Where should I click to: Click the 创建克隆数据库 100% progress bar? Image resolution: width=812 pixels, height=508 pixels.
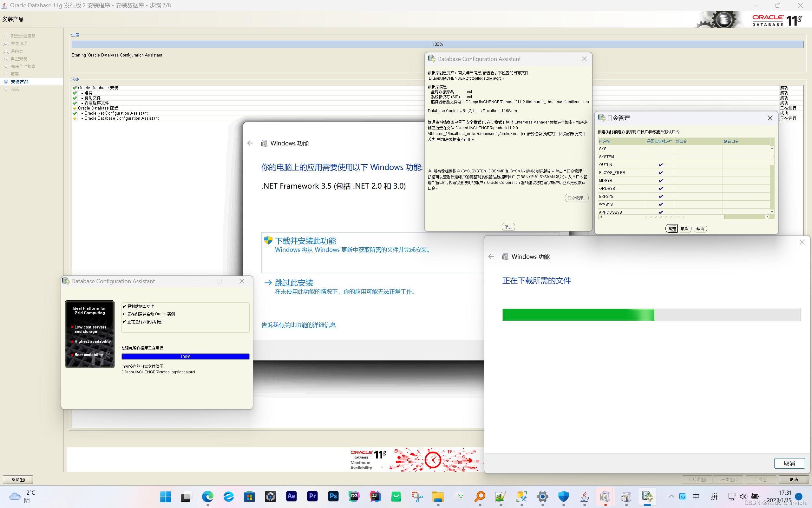[185, 357]
